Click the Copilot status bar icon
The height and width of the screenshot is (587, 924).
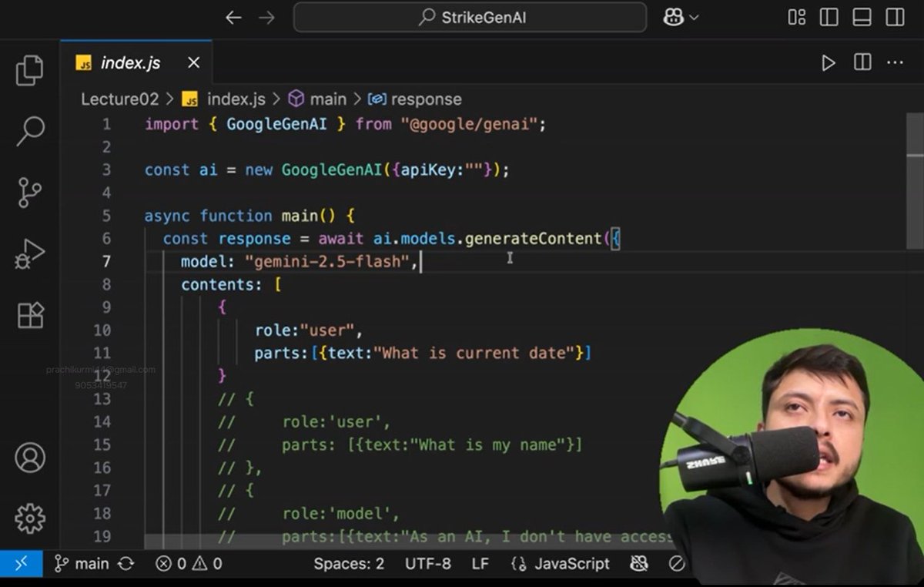(639, 564)
